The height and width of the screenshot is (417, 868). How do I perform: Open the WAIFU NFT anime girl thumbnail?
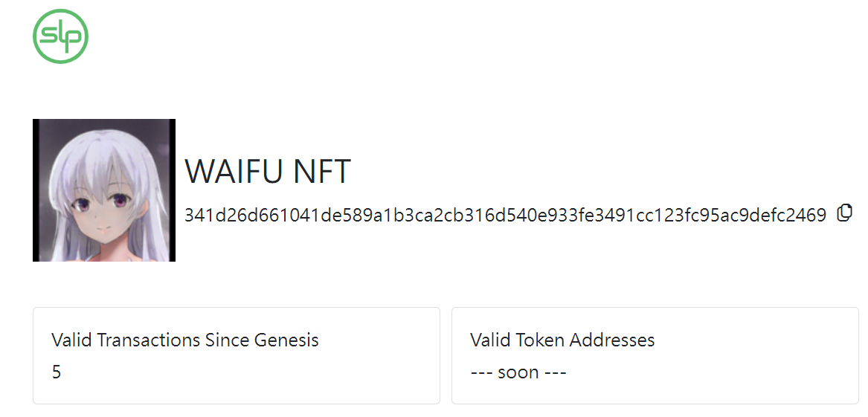tap(104, 190)
